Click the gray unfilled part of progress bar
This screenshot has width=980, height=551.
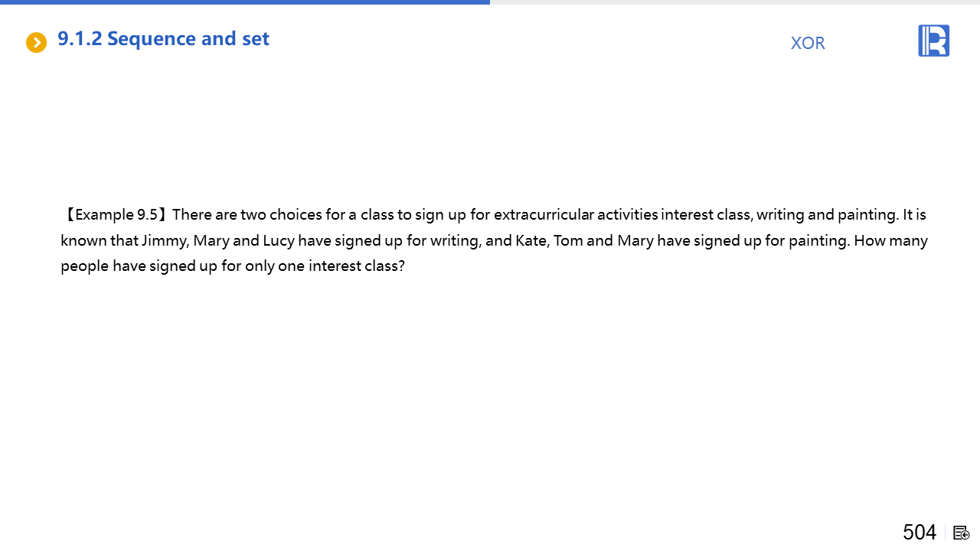click(x=735, y=2)
